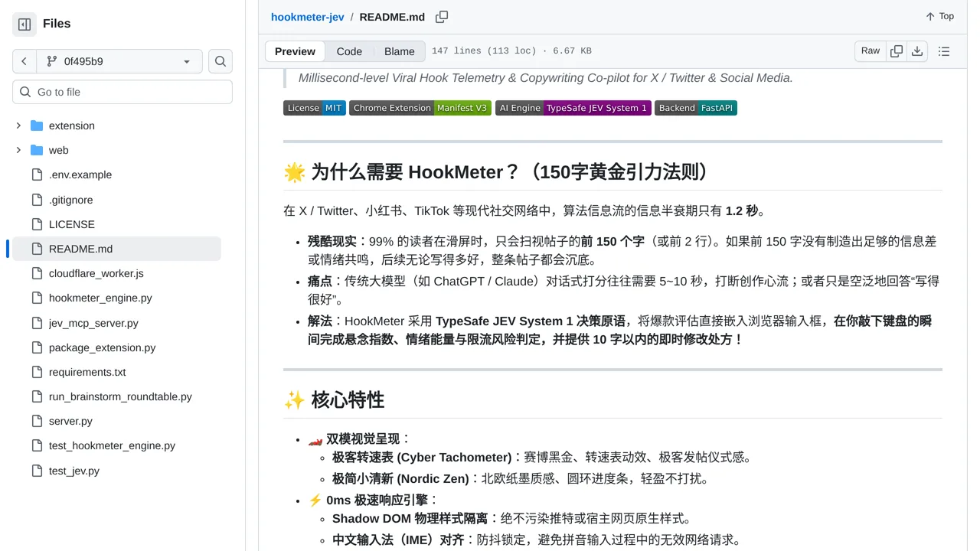
Task: Click the README.md breadcrumb title
Action: 392,17
